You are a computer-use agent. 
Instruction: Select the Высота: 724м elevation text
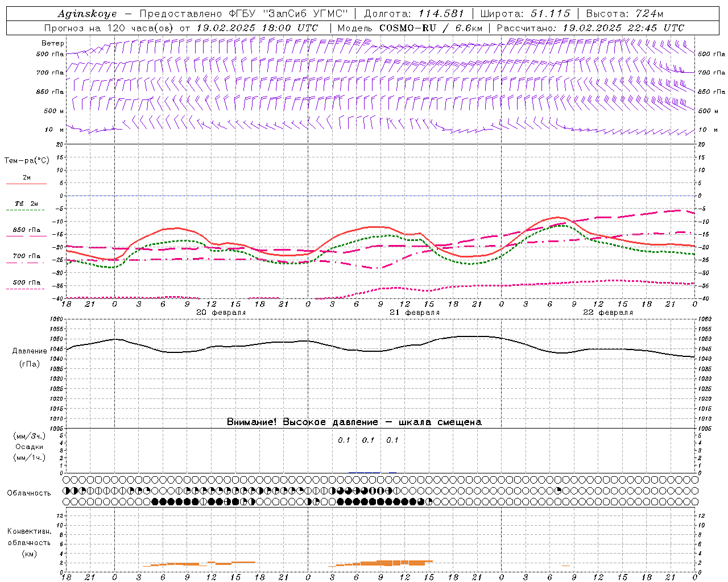pyautogui.click(x=624, y=14)
